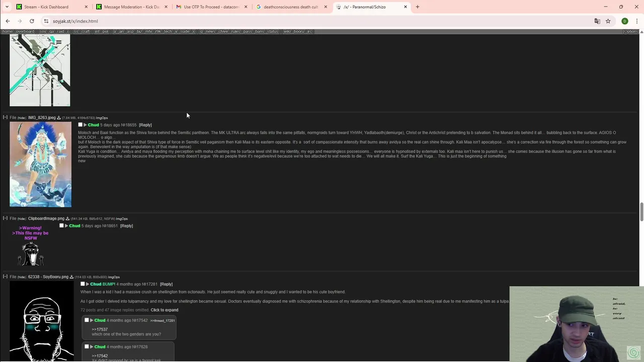
Task: Click the green spiral icon on the webcam overlay
Action: pyautogui.click(x=633, y=352)
